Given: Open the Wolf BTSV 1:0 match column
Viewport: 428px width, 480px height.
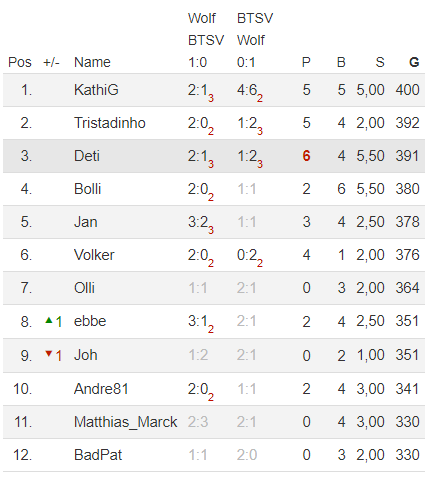Looking at the screenshot, I should (x=206, y=40).
